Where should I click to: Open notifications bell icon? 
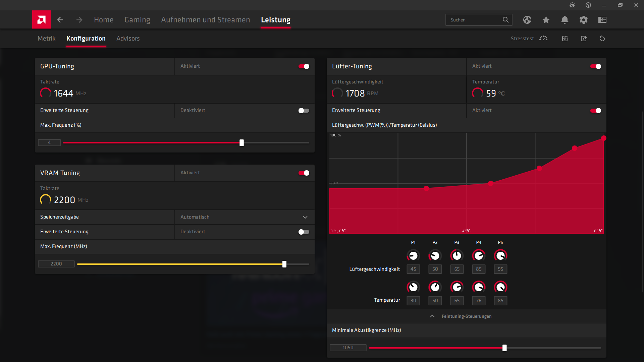coord(565,20)
